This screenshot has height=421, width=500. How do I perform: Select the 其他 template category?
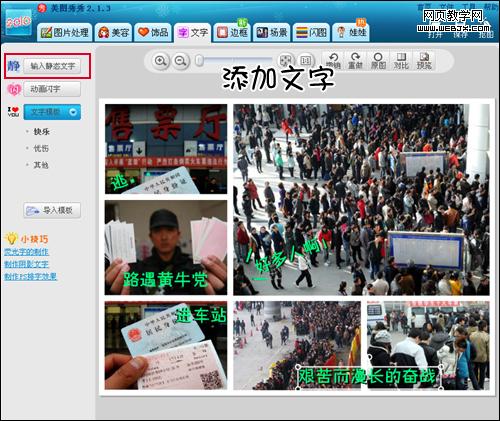[x=41, y=165]
